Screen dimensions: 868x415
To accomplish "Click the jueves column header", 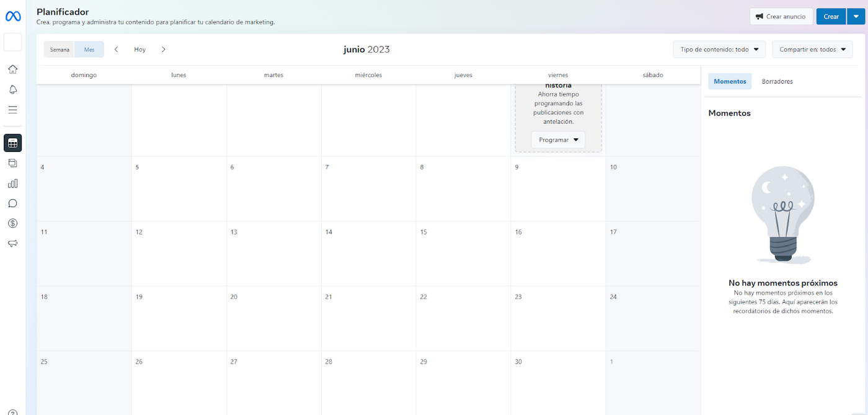I will tap(463, 75).
